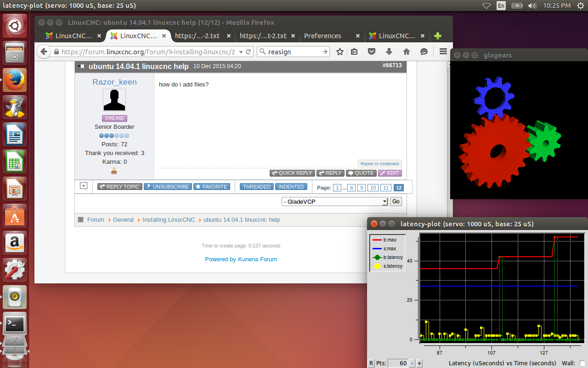Switch to THREADED view

click(257, 187)
